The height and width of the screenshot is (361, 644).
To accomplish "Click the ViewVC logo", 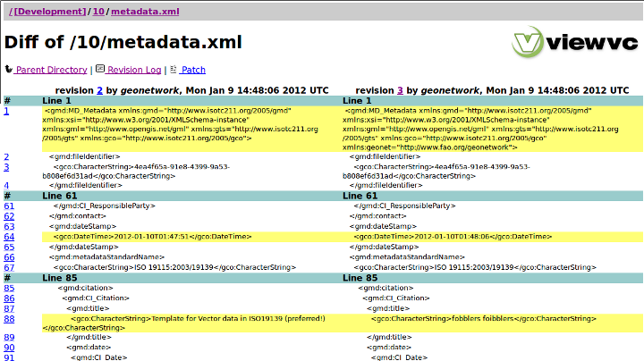I will [x=575, y=41].
